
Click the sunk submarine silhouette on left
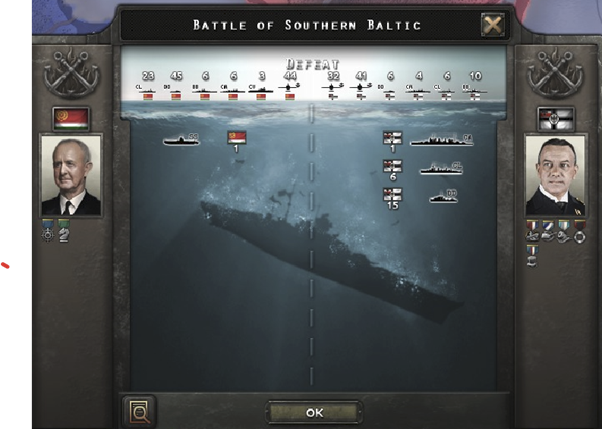click(x=181, y=140)
